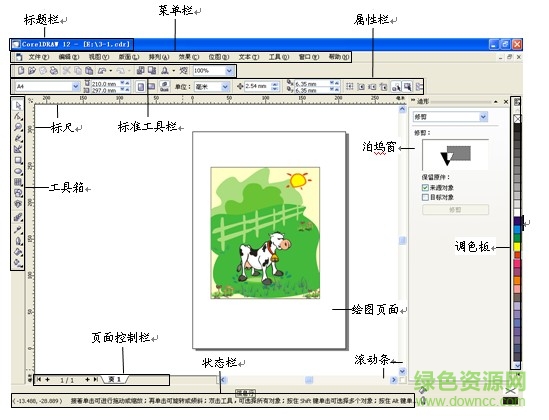Set page to portrait orientation
Viewport: 549px width, 420px height.
(x=140, y=86)
